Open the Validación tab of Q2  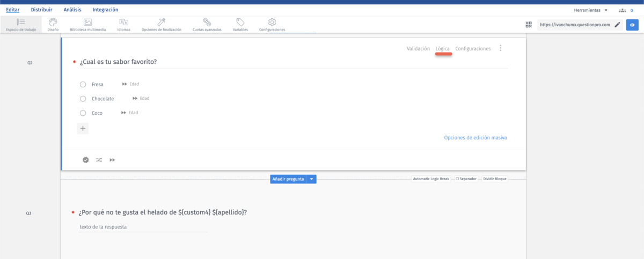click(418, 48)
